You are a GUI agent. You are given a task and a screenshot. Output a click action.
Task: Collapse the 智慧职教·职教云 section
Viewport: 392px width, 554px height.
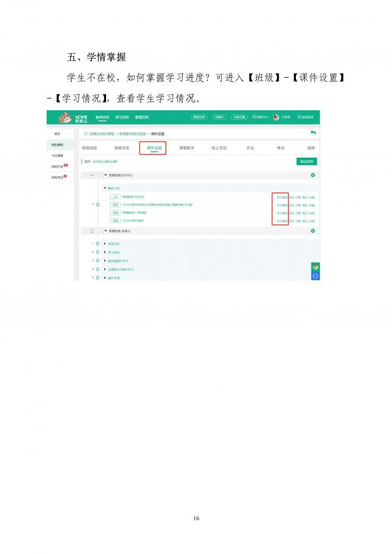click(106, 231)
